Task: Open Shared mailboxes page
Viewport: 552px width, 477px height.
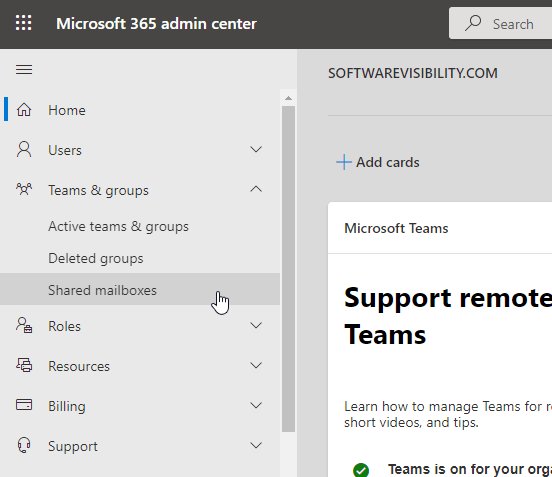Action: [140, 290]
